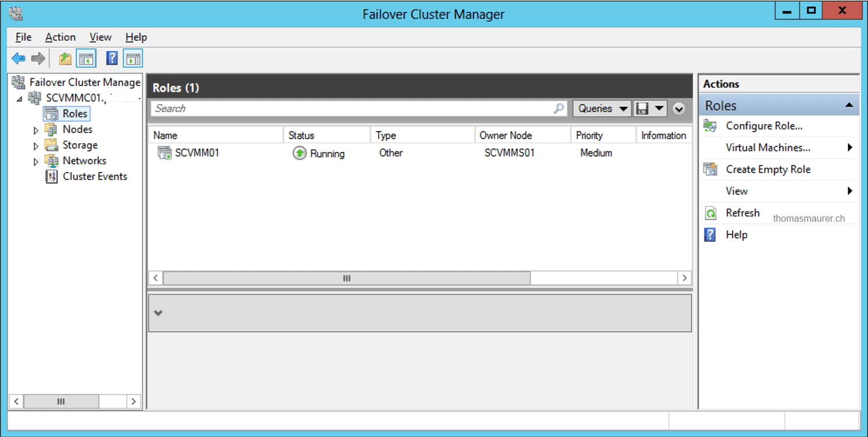Image resolution: width=868 pixels, height=437 pixels.
Task: Click the Running status green icon
Action: (x=299, y=153)
